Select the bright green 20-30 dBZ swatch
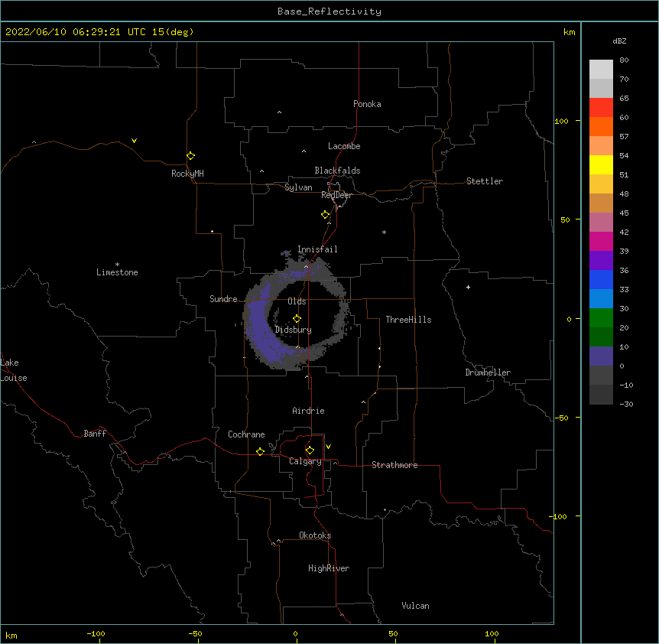 click(x=601, y=318)
